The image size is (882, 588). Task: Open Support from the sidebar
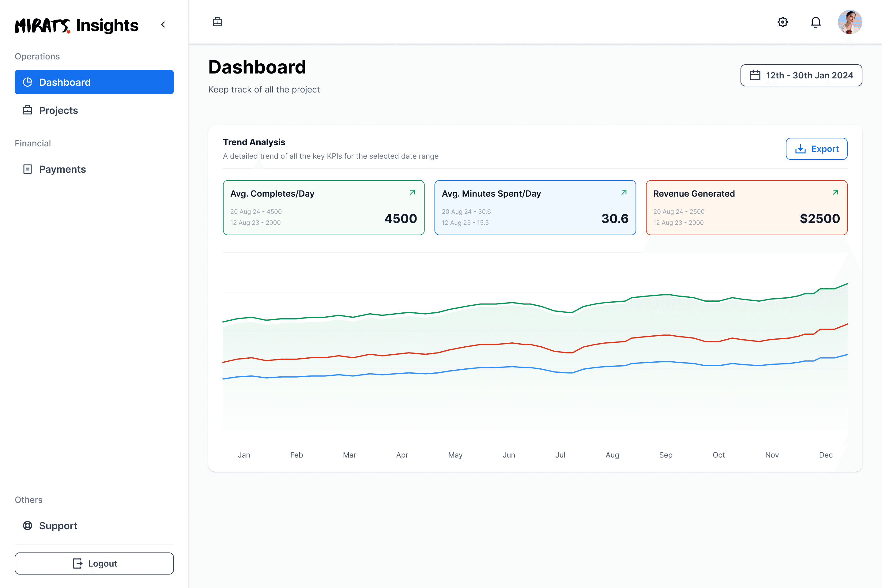(94, 526)
